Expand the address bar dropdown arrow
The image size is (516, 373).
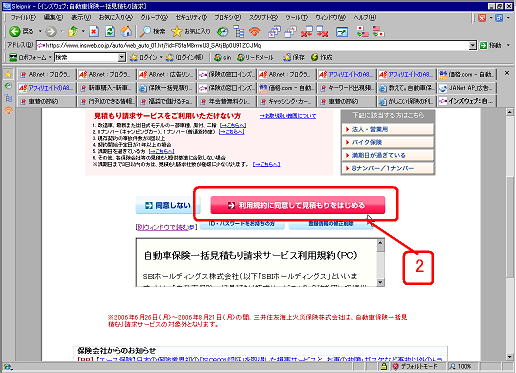coord(473,45)
